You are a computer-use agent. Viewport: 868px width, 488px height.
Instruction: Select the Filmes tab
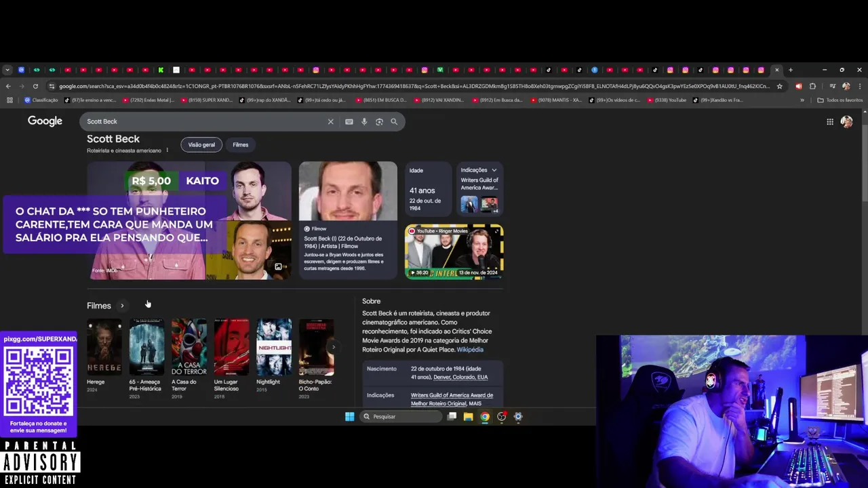pyautogui.click(x=240, y=144)
